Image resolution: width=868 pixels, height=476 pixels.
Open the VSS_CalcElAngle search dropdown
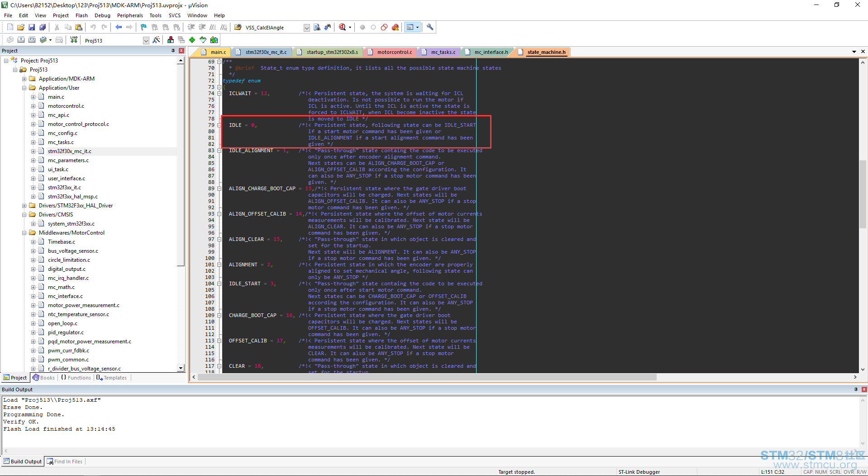(306, 28)
